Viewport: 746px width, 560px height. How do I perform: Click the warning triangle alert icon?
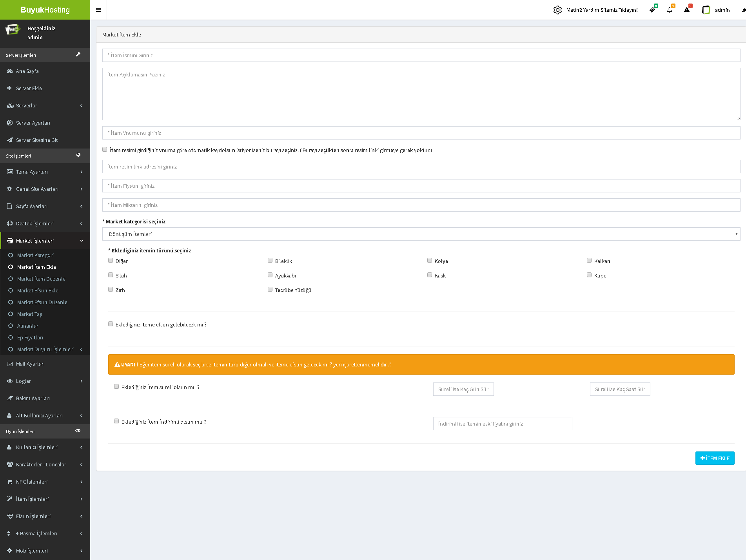(x=687, y=10)
